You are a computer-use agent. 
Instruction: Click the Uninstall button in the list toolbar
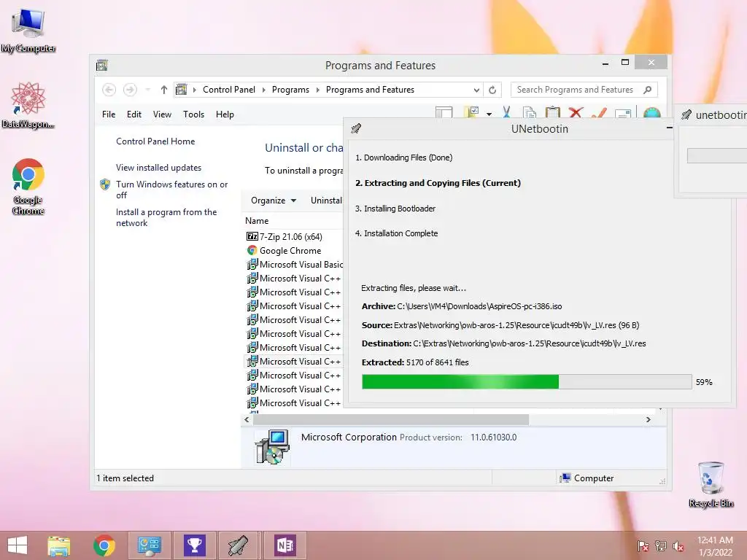coord(326,201)
